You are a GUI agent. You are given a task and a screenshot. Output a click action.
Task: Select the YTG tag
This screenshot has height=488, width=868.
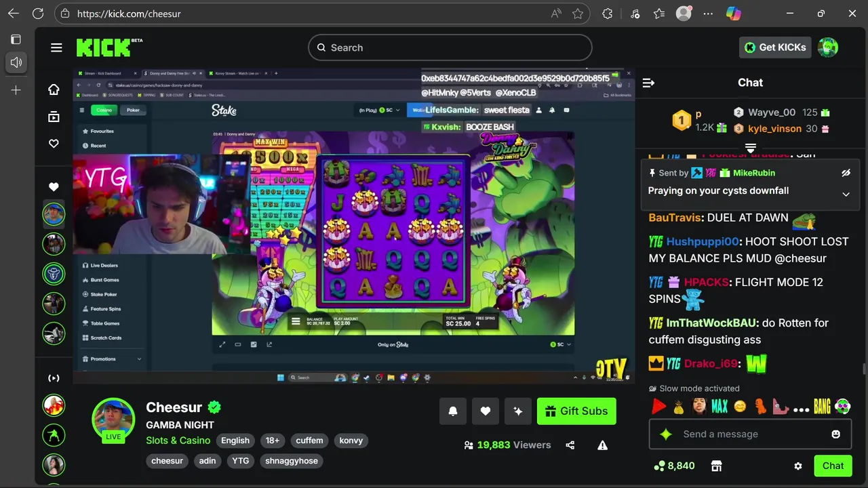pyautogui.click(x=241, y=461)
